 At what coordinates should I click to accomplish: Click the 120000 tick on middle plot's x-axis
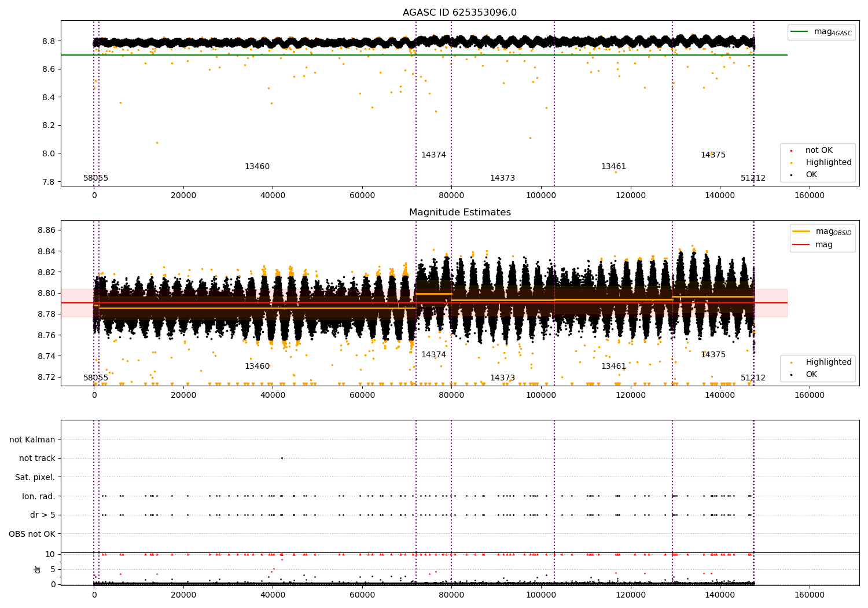click(630, 395)
